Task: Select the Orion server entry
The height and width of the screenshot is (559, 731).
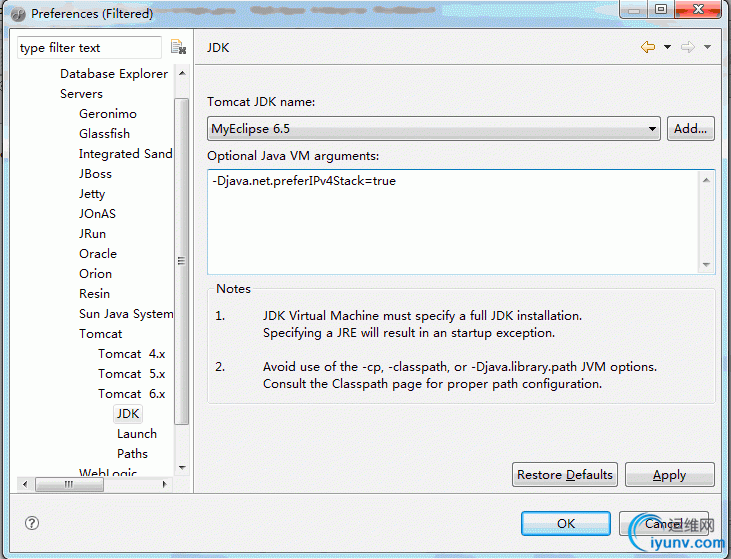Action: coord(95,274)
